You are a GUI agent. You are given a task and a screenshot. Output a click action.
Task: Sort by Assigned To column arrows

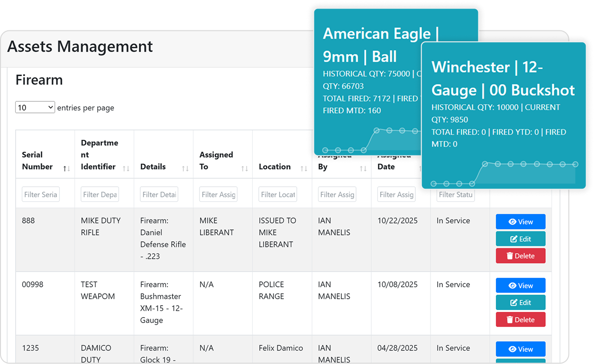point(245,168)
